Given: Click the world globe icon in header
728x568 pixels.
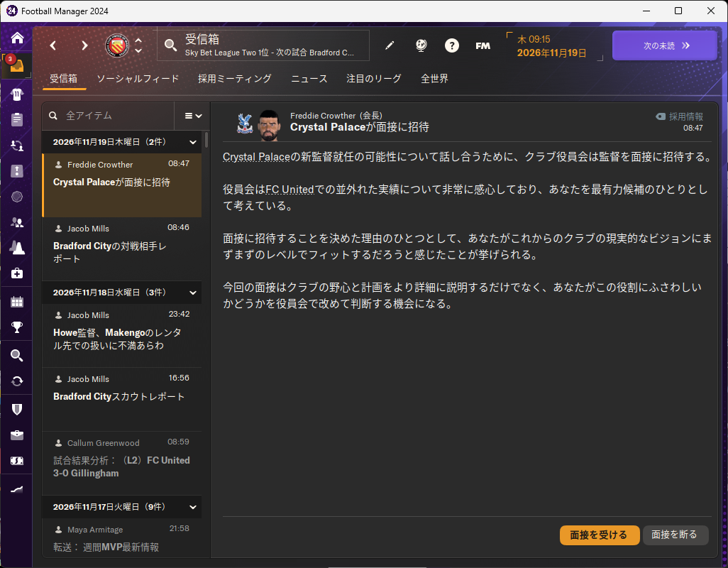Looking at the screenshot, I should click(x=421, y=45).
